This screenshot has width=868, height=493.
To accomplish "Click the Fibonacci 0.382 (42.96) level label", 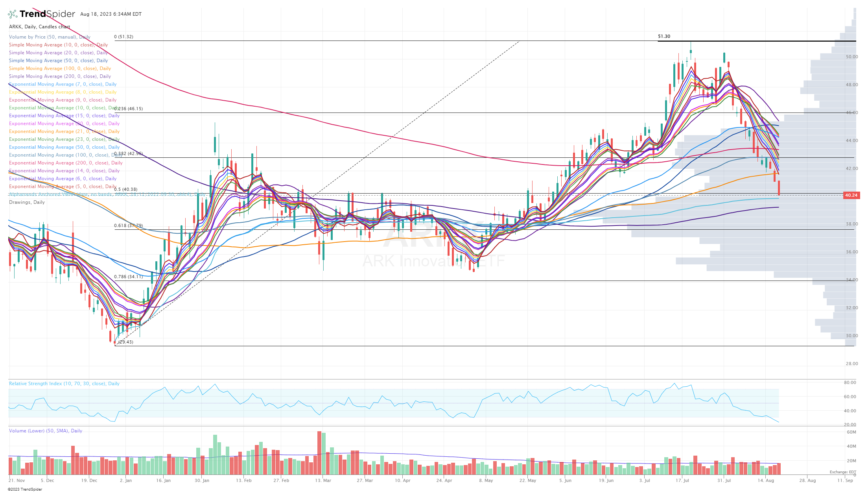I will [x=129, y=153].
